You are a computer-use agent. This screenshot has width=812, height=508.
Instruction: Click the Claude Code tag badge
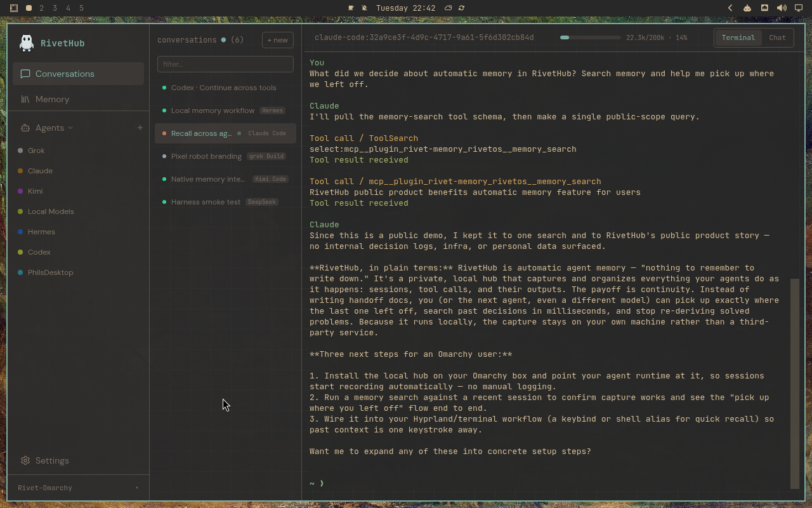[x=267, y=133]
